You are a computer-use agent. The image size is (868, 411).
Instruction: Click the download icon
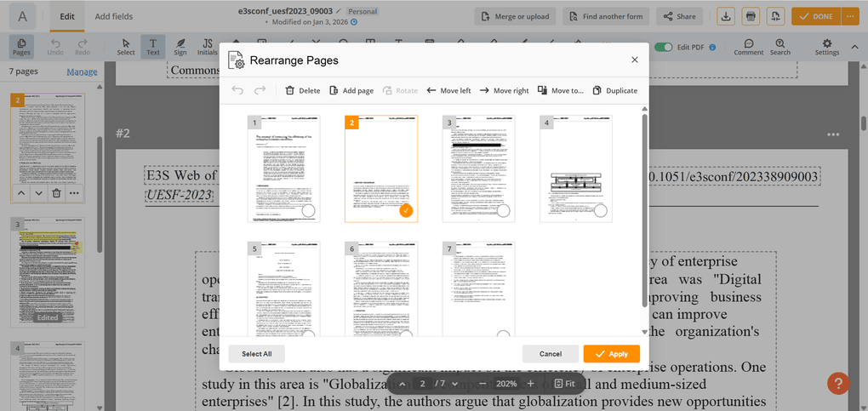(726, 16)
